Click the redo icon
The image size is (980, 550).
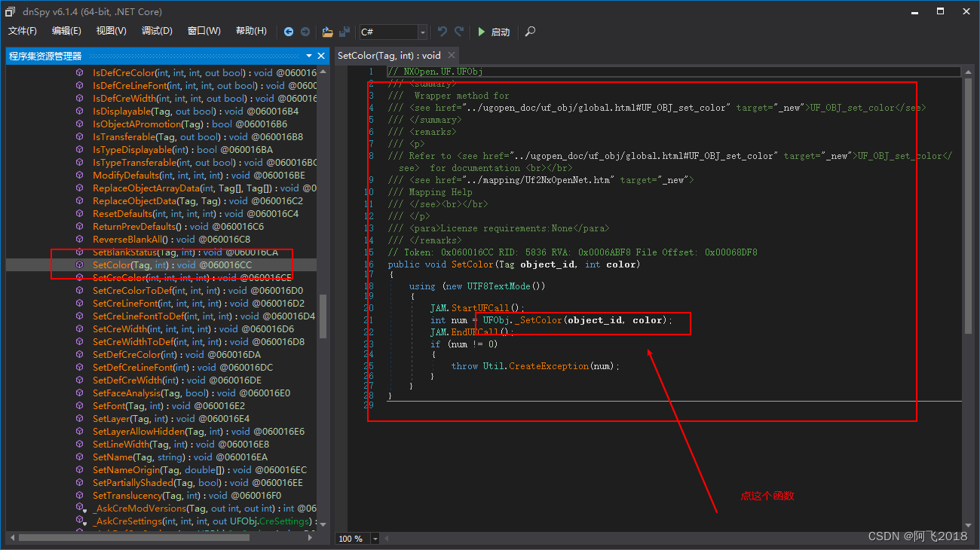point(457,32)
